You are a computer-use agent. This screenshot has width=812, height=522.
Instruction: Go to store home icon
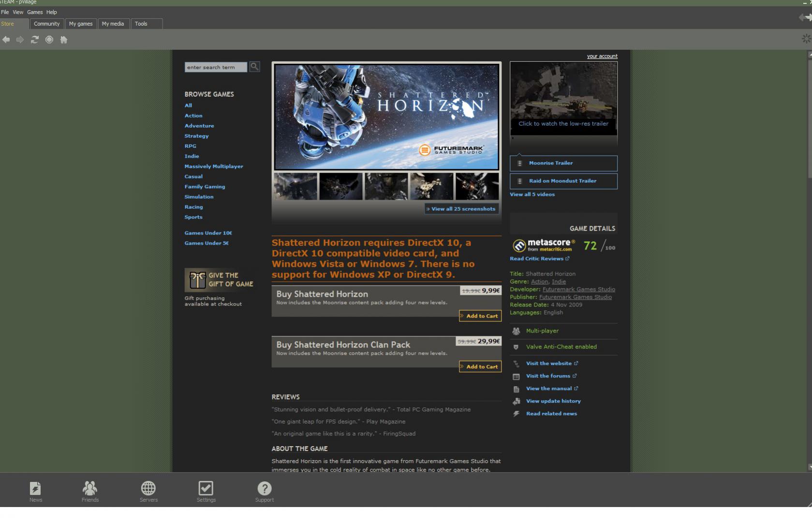click(64, 40)
